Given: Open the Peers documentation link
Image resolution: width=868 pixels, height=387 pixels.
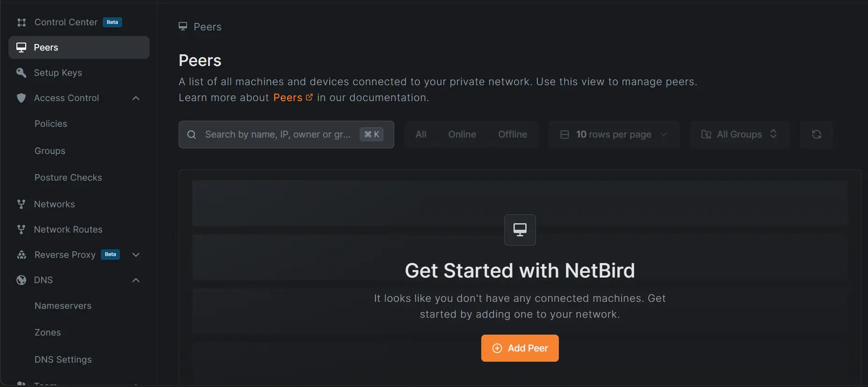Looking at the screenshot, I should (x=288, y=97).
